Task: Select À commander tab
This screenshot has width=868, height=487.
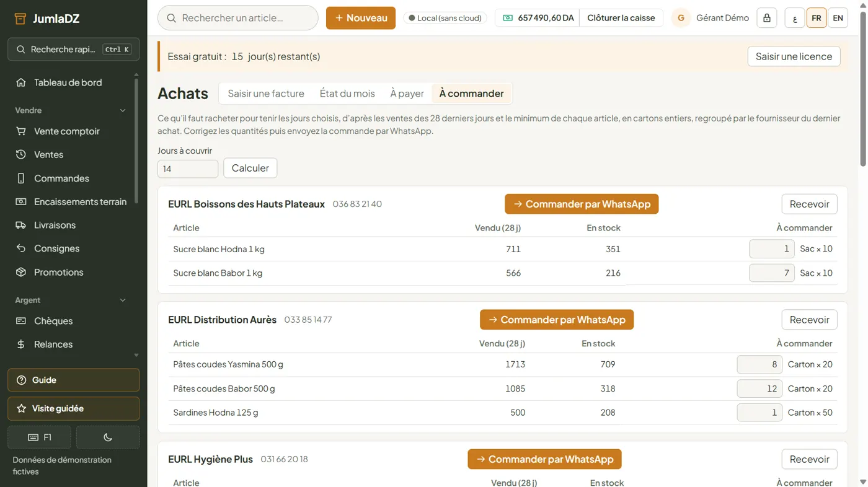Action: [471, 94]
